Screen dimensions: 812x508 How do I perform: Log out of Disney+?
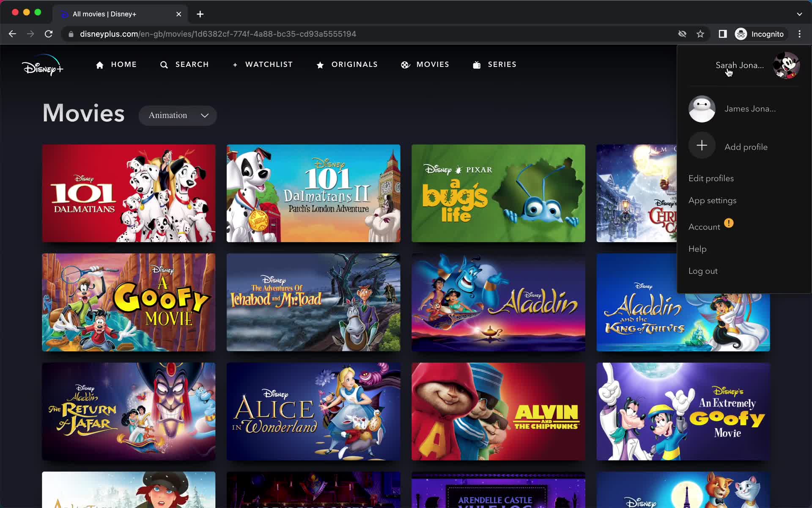703,271
